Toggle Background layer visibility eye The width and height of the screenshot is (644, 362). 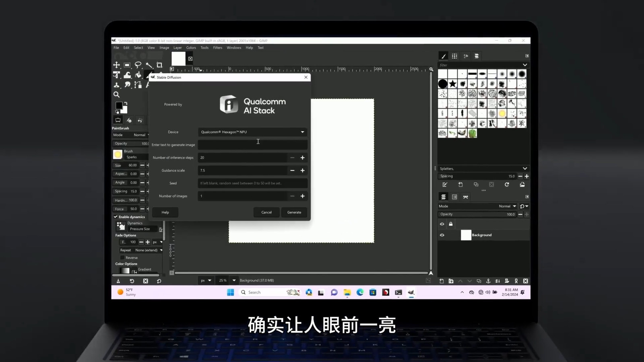point(442,235)
